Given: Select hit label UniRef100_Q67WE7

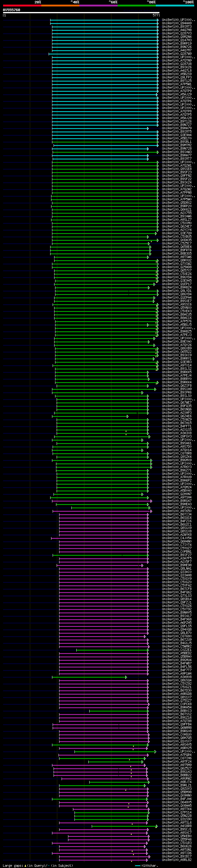Looking at the screenshot, I should click(x=177, y=403).
